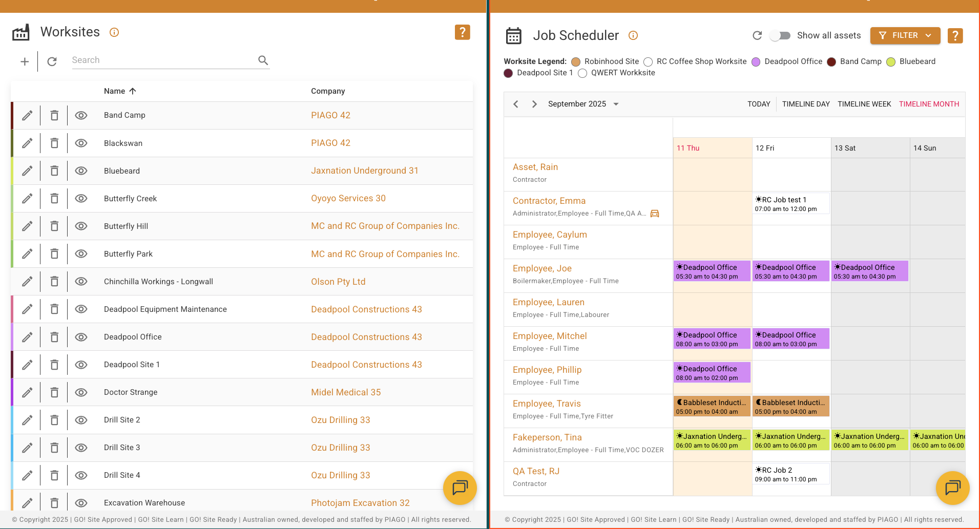
Task: Click the Robinhood Site legend color swatch
Action: 576,62
